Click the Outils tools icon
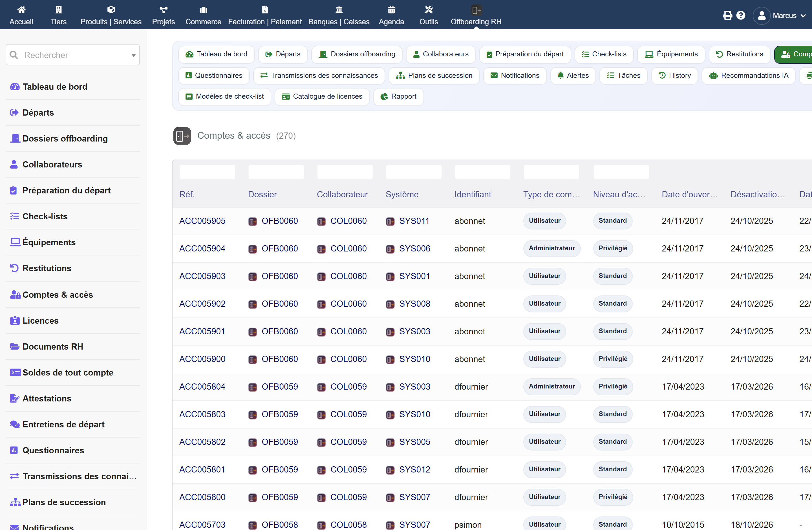The height and width of the screenshot is (530, 812). pyautogui.click(x=429, y=10)
